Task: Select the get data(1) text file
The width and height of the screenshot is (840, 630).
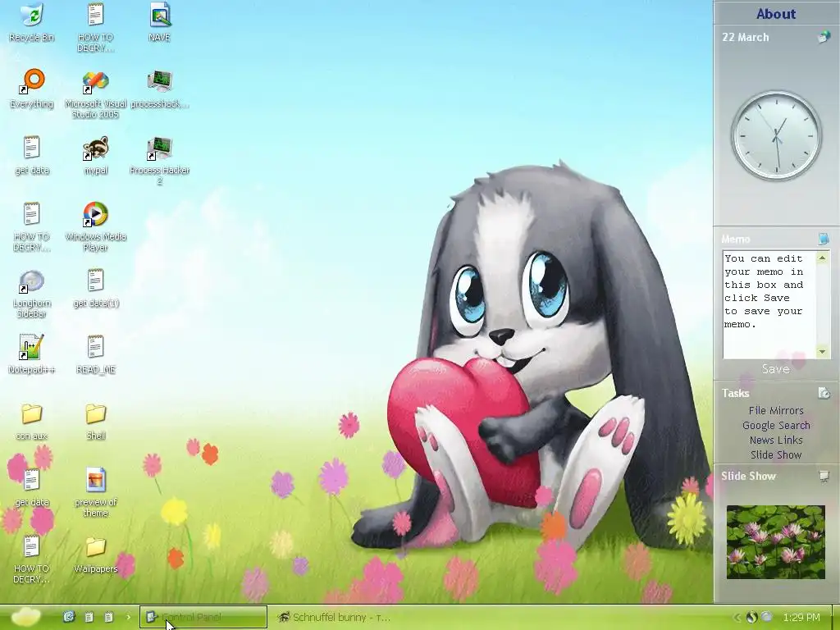Action: [95, 289]
